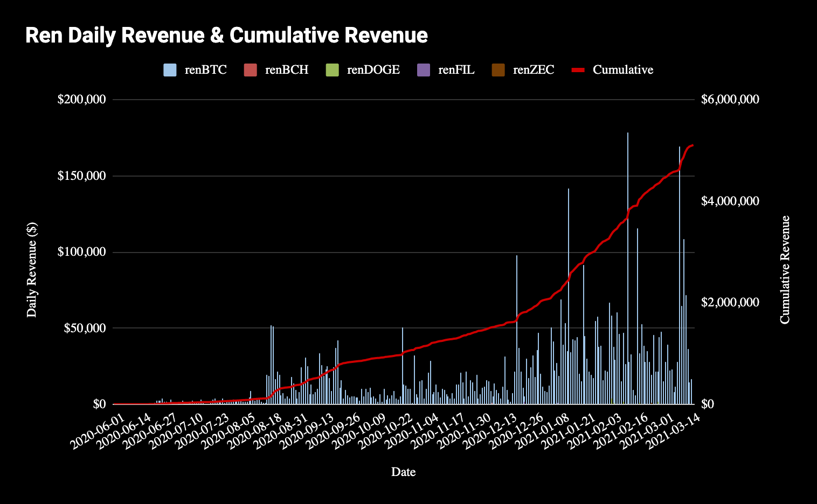Screen dimensions: 817x504
Task: Click the renBTC light blue legend swatch
Action: coord(170,70)
